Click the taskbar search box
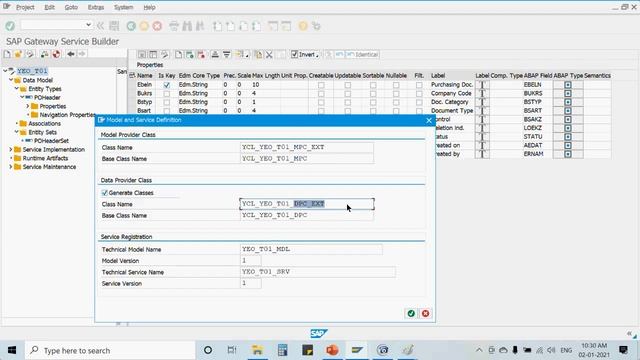640x360 pixels. (x=110, y=350)
